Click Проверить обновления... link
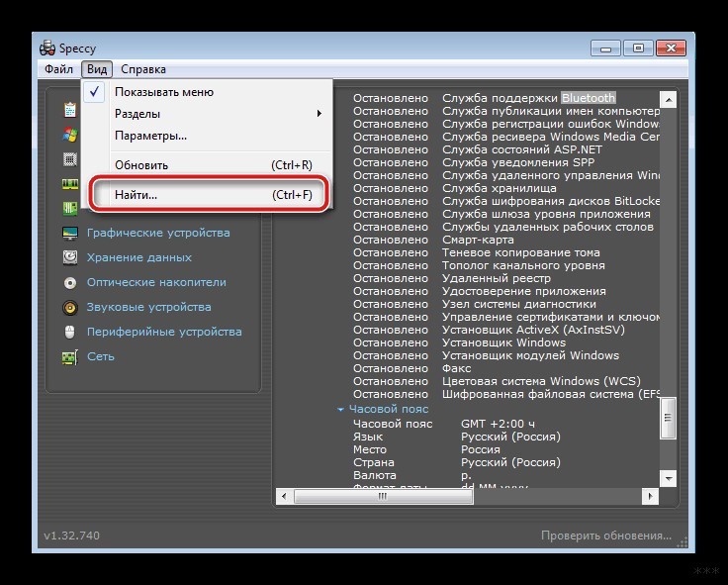 [606, 536]
